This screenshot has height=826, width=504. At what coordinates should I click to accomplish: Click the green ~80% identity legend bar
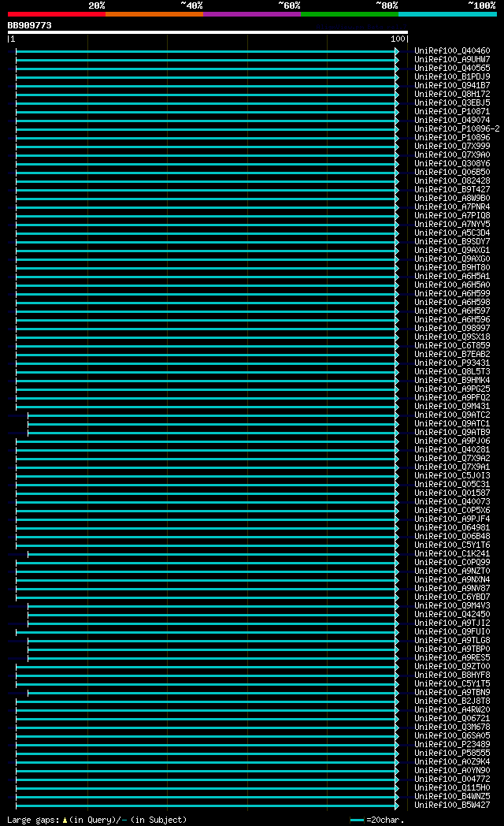click(x=350, y=14)
